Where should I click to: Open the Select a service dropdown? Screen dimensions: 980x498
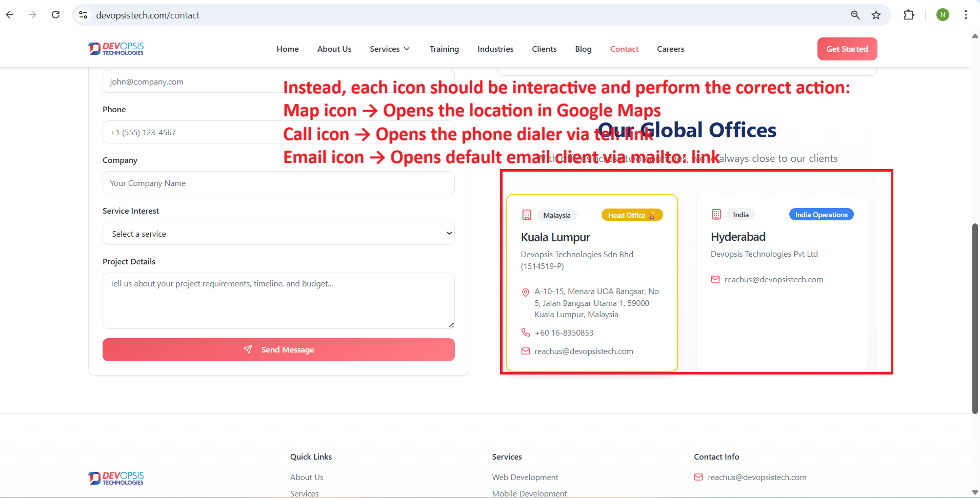[x=278, y=234]
